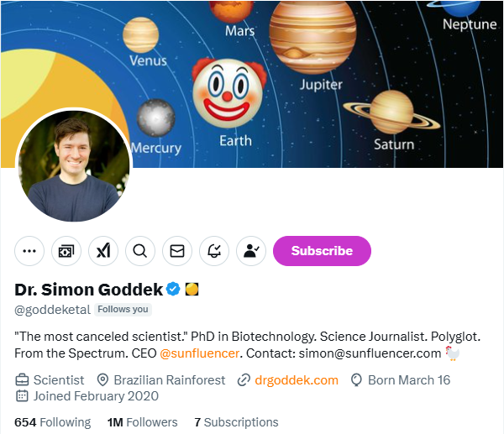Click the Grok xAI icon button
The height and width of the screenshot is (434, 504).
pos(103,250)
